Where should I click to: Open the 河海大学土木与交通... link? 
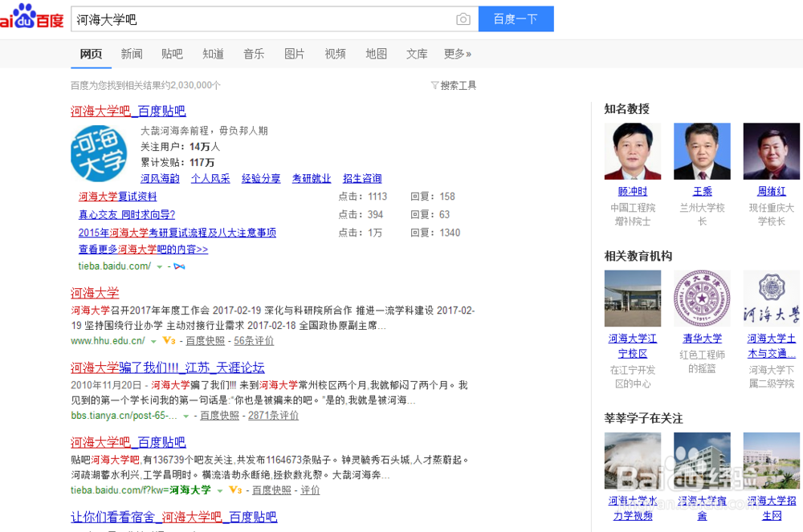(x=771, y=346)
